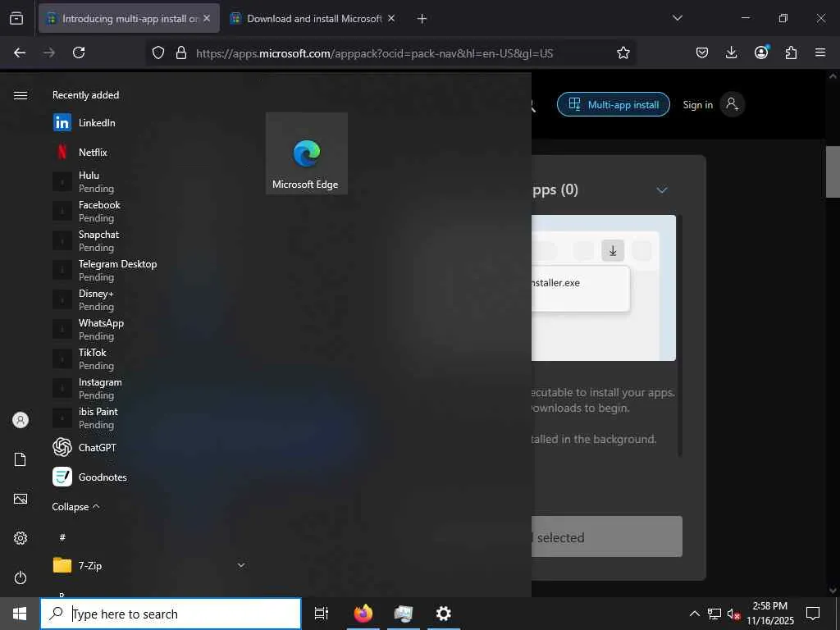Open Task View on the taskbar
Image resolution: width=840 pixels, height=630 pixels.
click(x=322, y=614)
